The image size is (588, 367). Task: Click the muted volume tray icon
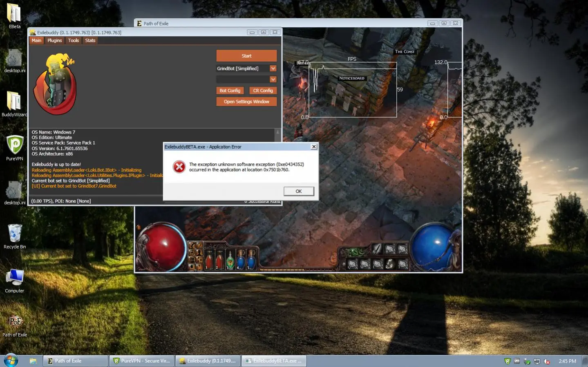pyautogui.click(x=547, y=361)
